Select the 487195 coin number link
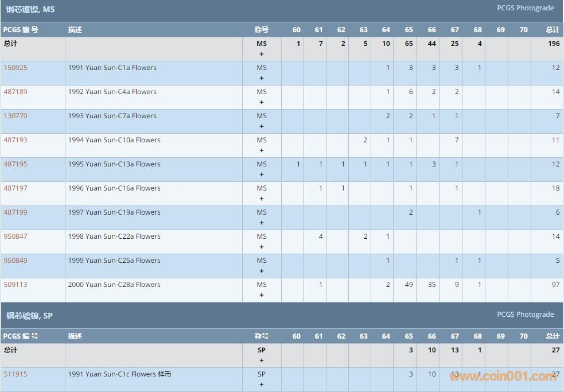Image resolution: width=564 pixels, height=392 pixels. (x=15, y=164)
